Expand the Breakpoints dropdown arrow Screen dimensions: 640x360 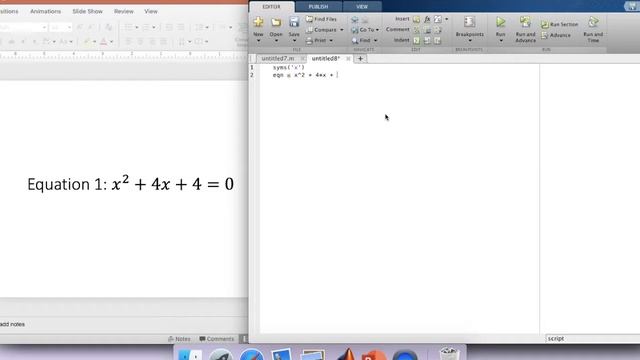(x=470, y=41)
